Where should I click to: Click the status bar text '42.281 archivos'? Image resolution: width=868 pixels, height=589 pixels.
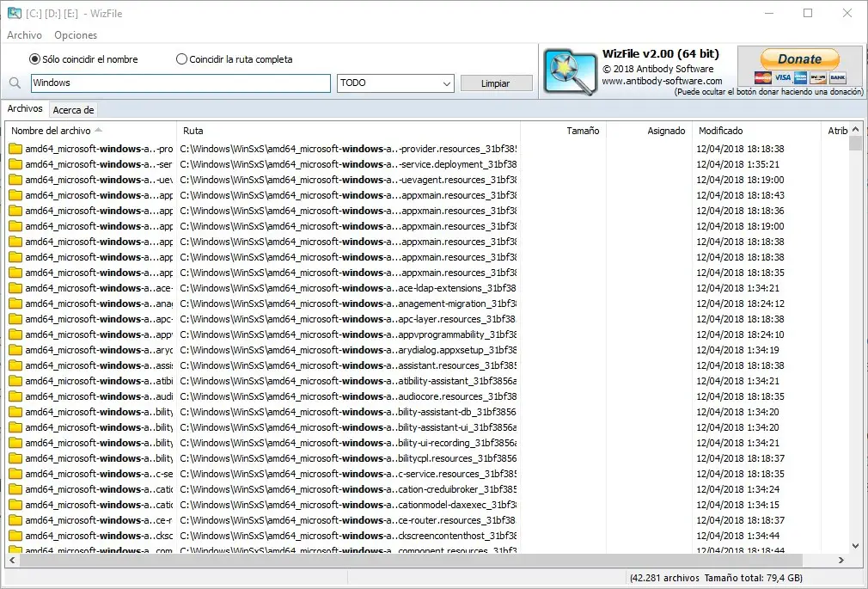tap(666, 578)
